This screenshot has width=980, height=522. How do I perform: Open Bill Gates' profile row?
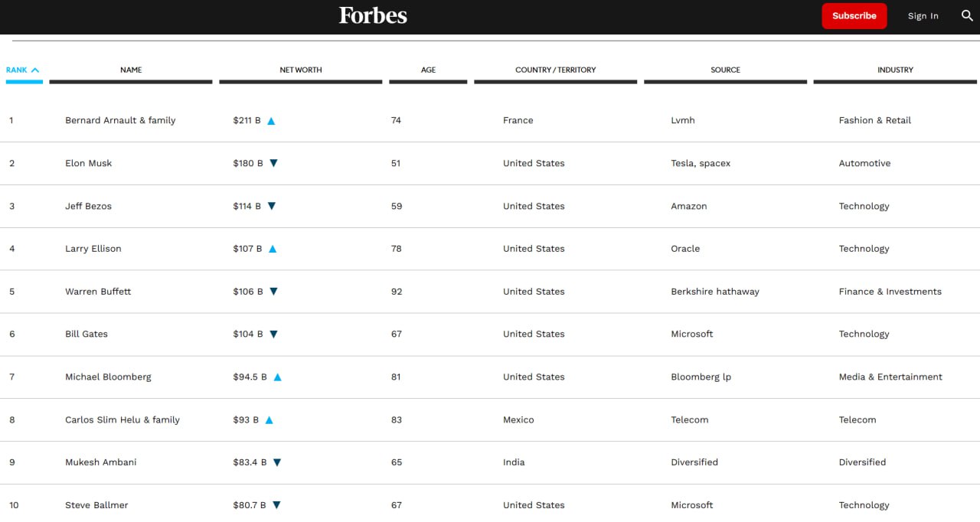[87, 334]
